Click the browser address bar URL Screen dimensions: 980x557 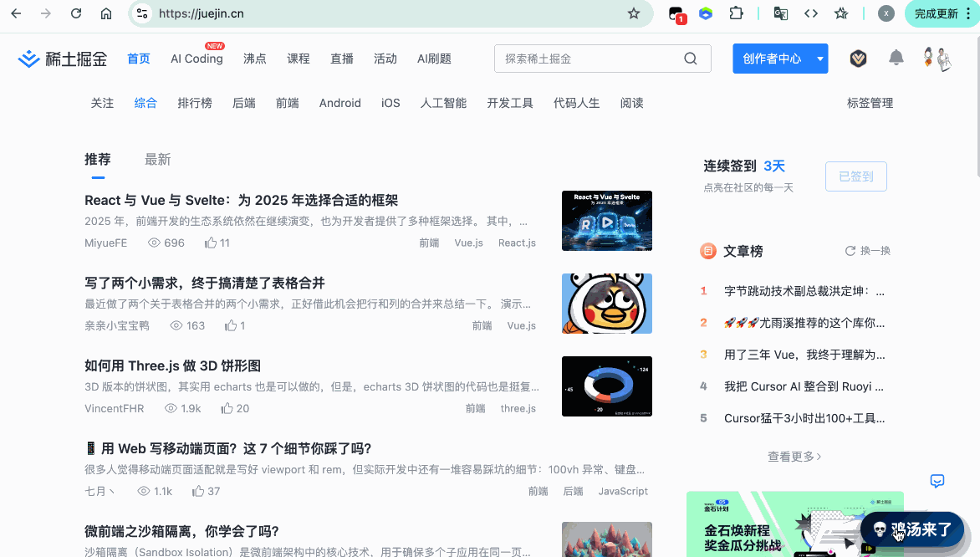[x=202, y=13]
